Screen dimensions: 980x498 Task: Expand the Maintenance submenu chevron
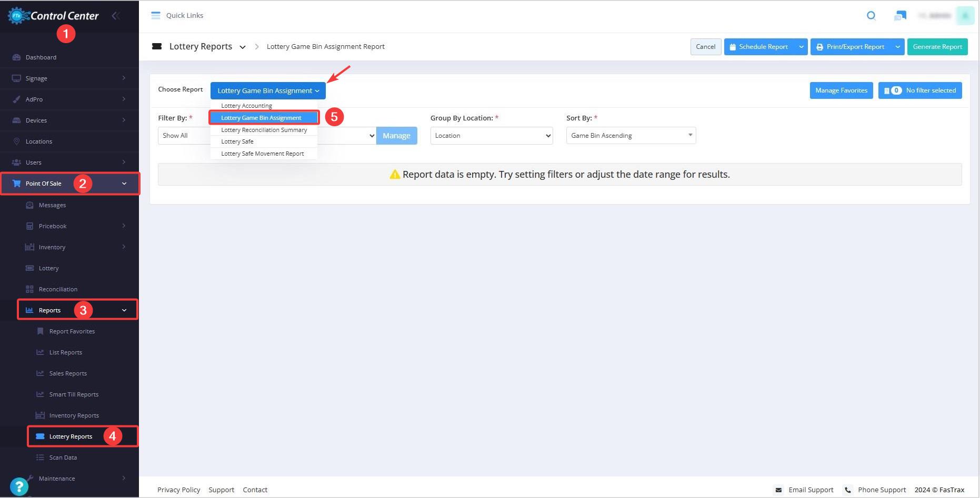pos(124,478)
